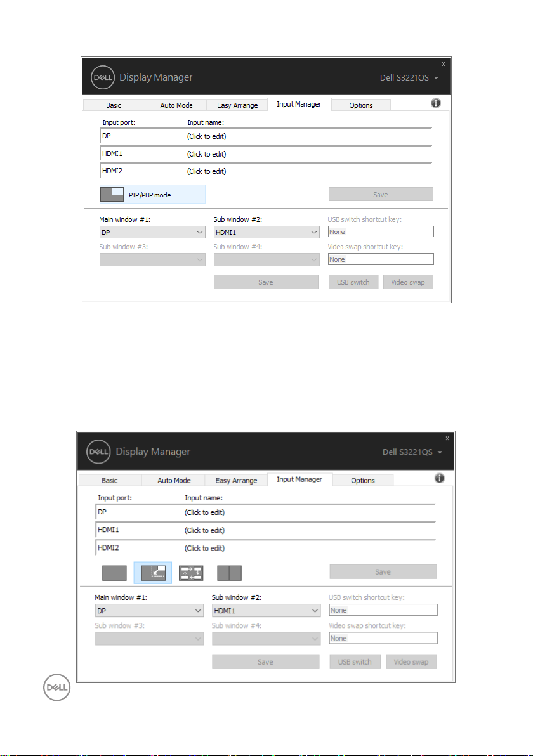Click USB switch button in lower window
Screen dimensions: 533x756
[355, 661]
